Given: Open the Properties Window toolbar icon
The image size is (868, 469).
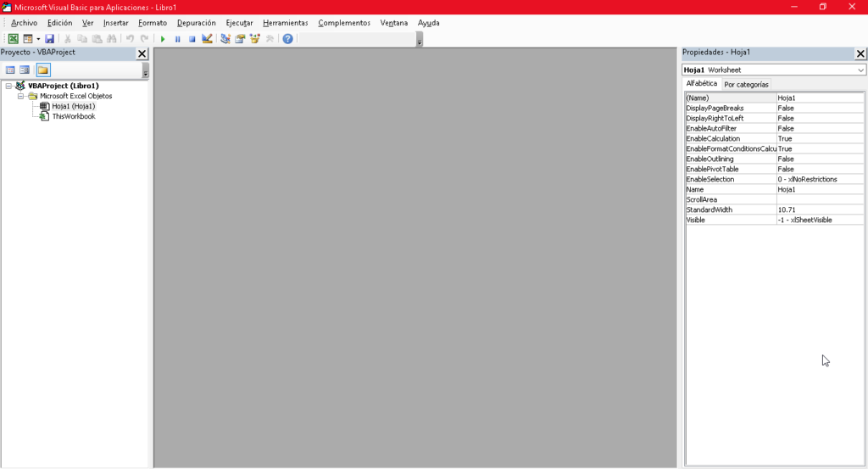Looking at the screenshot, I should [x=240, y=39].
